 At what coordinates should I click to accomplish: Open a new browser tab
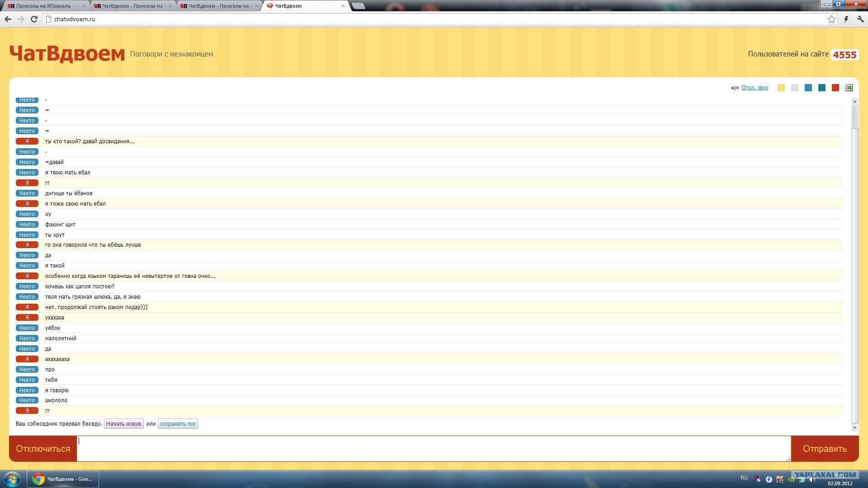click(x=358, y=6)
